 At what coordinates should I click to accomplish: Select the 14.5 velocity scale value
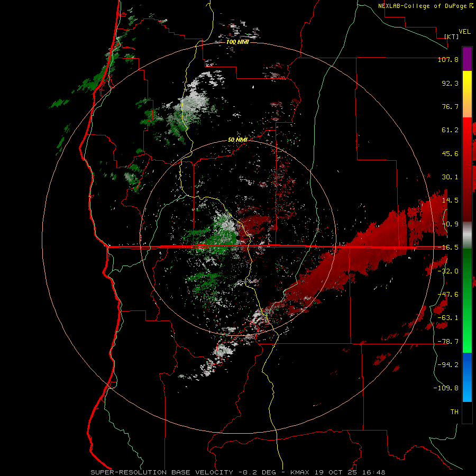[450, 200]
